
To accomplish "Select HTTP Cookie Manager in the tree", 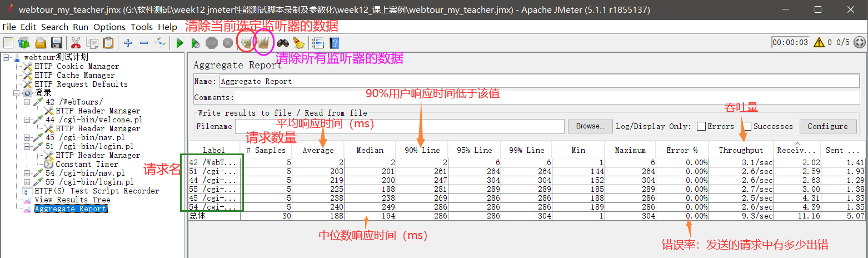I will [x=77, y=67].
